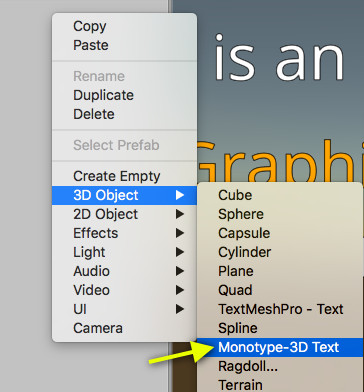Screen dimensions: 364x392
Task: Select Camera in the context menu
Action: point(124,328)
